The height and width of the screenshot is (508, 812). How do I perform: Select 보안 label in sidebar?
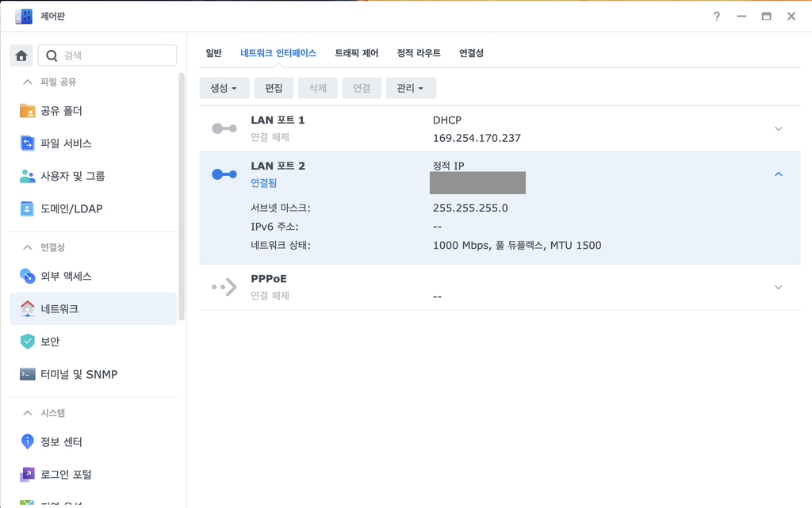tap(50, 342)
